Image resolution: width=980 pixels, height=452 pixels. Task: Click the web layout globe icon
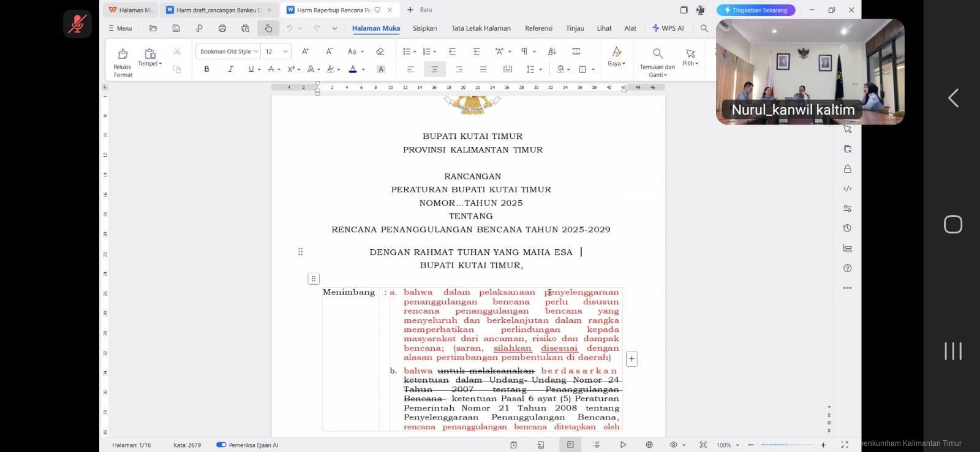[x=649, y=445]
